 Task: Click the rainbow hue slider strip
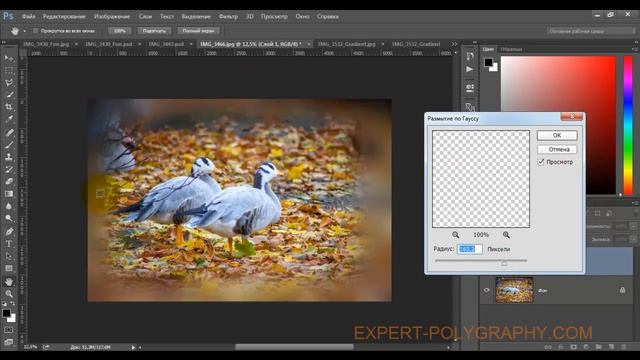tap(628, 125)
